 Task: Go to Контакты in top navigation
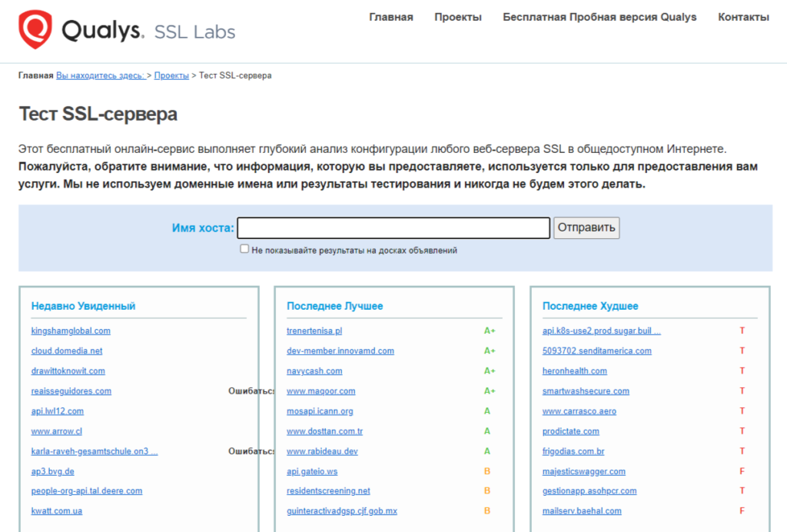pyautogui.click(x=742, y=17)
